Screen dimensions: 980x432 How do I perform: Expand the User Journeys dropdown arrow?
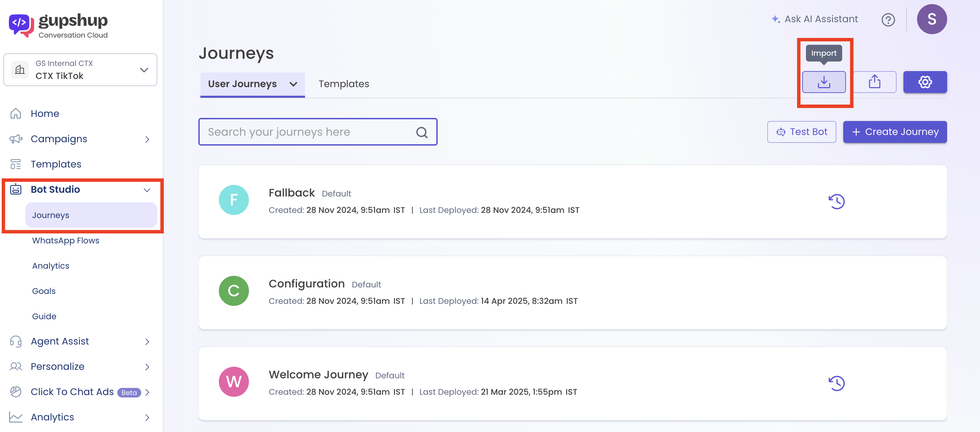click(293, 84)
